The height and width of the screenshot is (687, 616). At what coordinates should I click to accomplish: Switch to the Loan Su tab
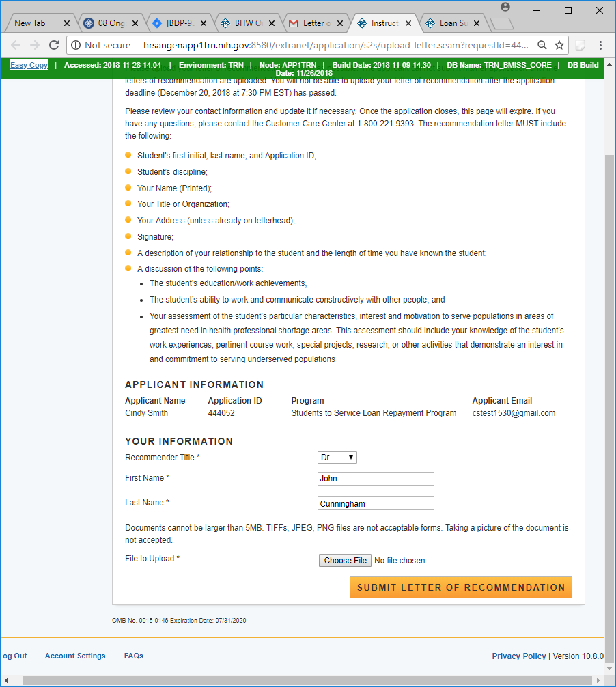449,23
